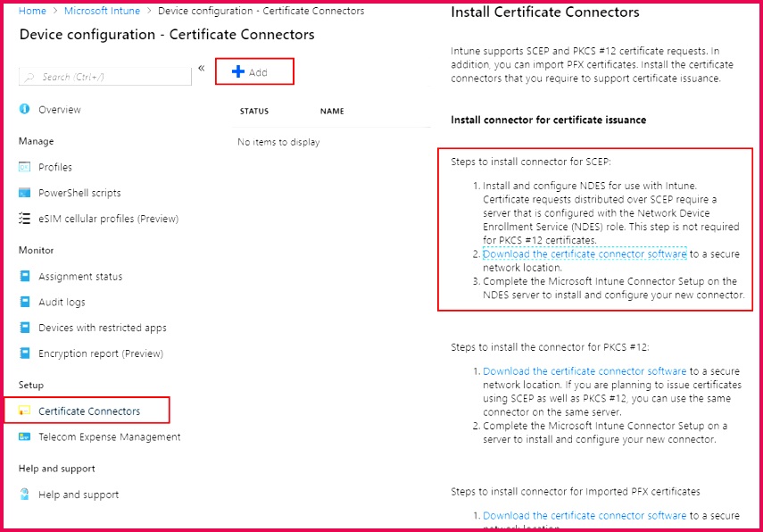Select Profiles under Manage
This screenshot has height=532, width=763.
(x=55, y=167)
